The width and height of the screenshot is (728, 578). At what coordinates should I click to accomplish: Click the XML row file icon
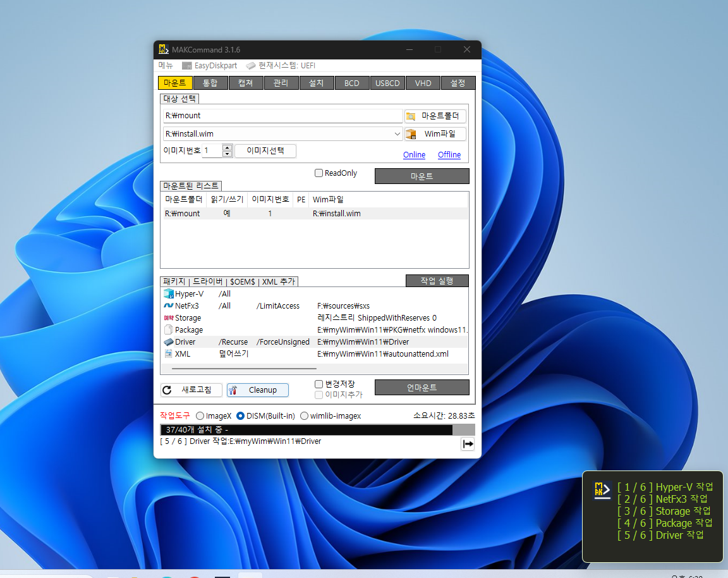click(x=169, y=354)
